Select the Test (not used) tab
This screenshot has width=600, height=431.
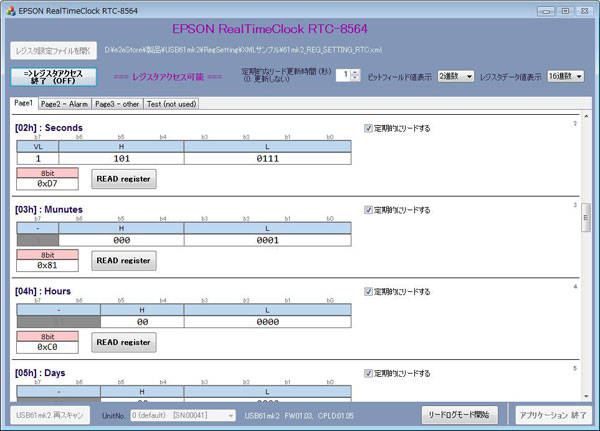pyautogui.click(x=171, y=104)
